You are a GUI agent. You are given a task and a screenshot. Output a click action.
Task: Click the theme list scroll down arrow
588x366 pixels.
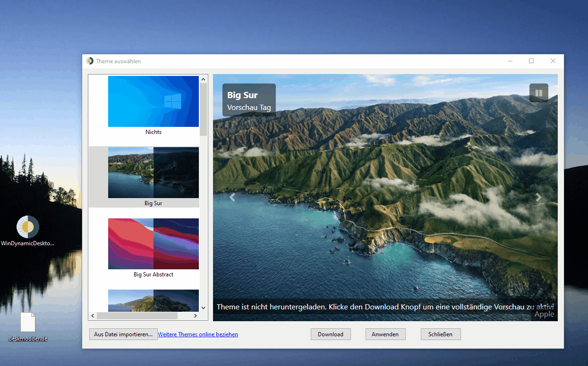pos(204,308)
